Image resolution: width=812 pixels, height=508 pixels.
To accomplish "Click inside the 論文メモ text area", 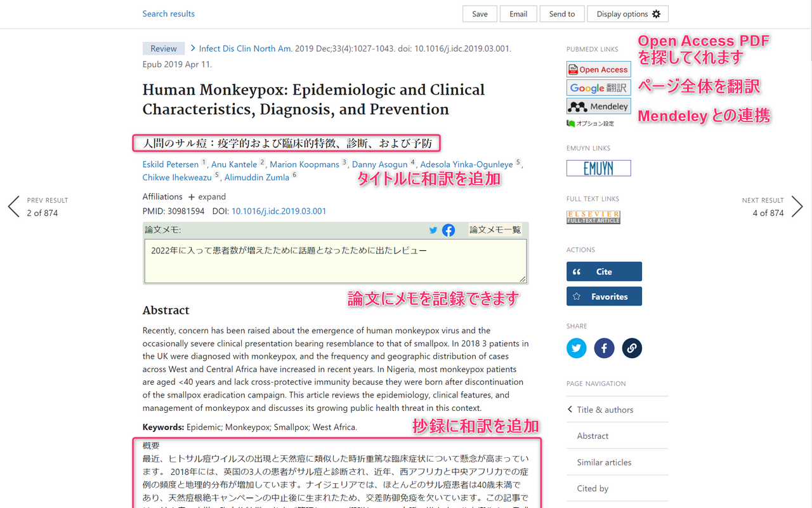I will [x=336, y=260].
